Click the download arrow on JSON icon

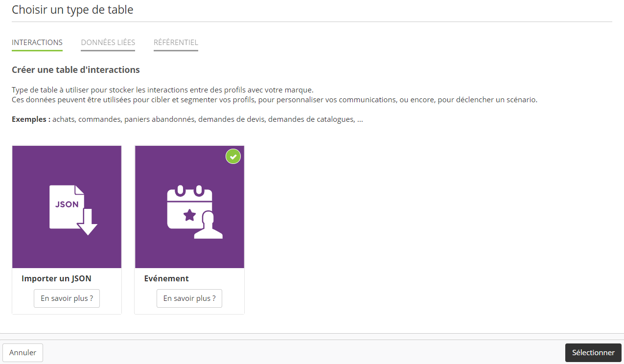88,223
